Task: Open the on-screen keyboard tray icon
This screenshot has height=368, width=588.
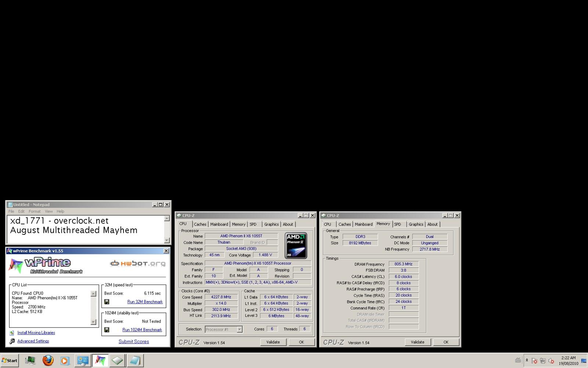Action: (518, 360)
